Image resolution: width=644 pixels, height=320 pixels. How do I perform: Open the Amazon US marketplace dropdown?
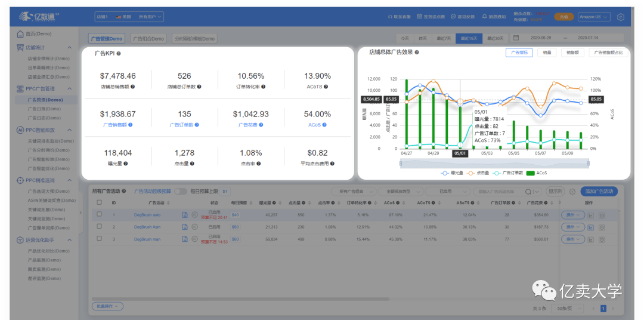pos(594,17)
